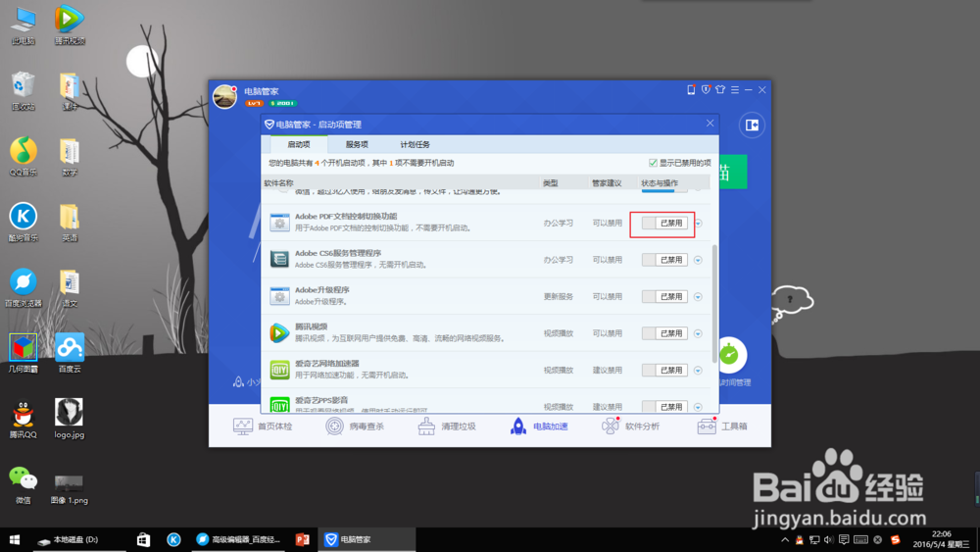The image size is (980, 552).
Task: Click the 腾讯视频 icon in startup list
Action: click(279, 332)
